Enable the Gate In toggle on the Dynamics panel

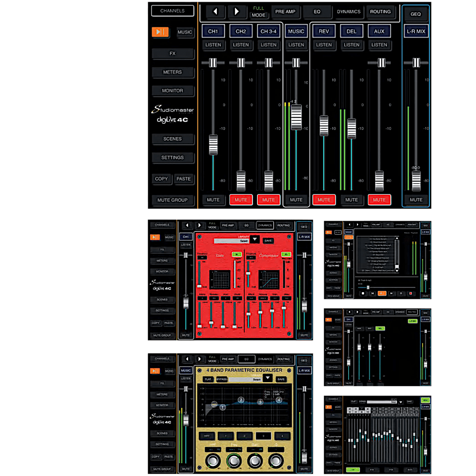(237, 254)
